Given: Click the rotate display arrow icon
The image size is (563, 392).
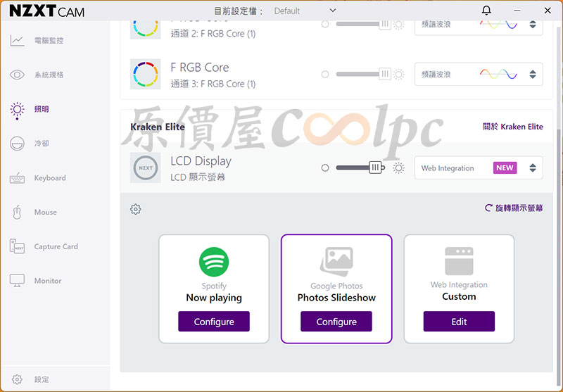Looking at the screenshot, I should [488, 208].
